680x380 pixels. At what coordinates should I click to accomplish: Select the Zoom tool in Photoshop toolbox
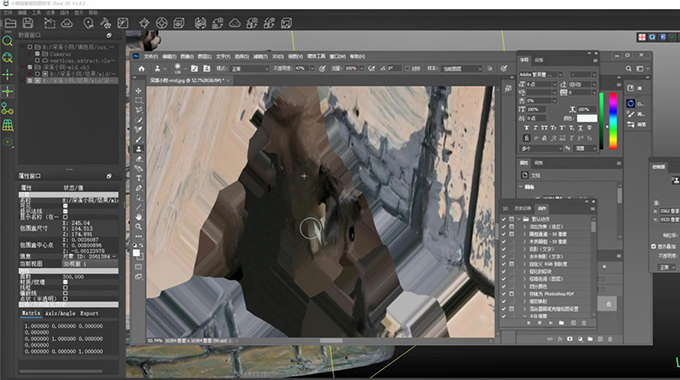click(138, 226)
